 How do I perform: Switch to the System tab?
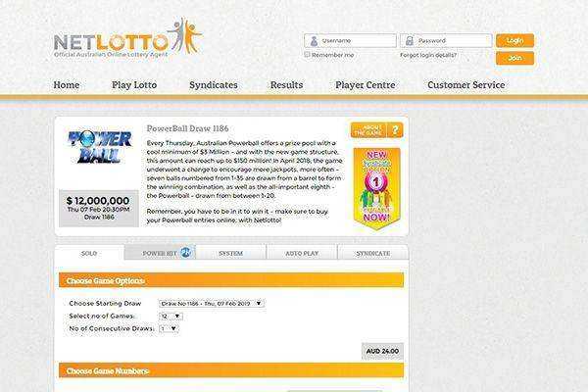[230, 253]
